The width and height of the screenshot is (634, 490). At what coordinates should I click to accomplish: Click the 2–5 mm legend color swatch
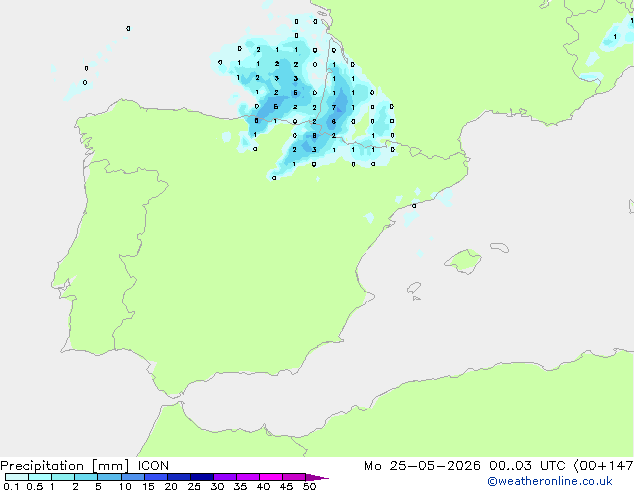(x=86, y=477)
